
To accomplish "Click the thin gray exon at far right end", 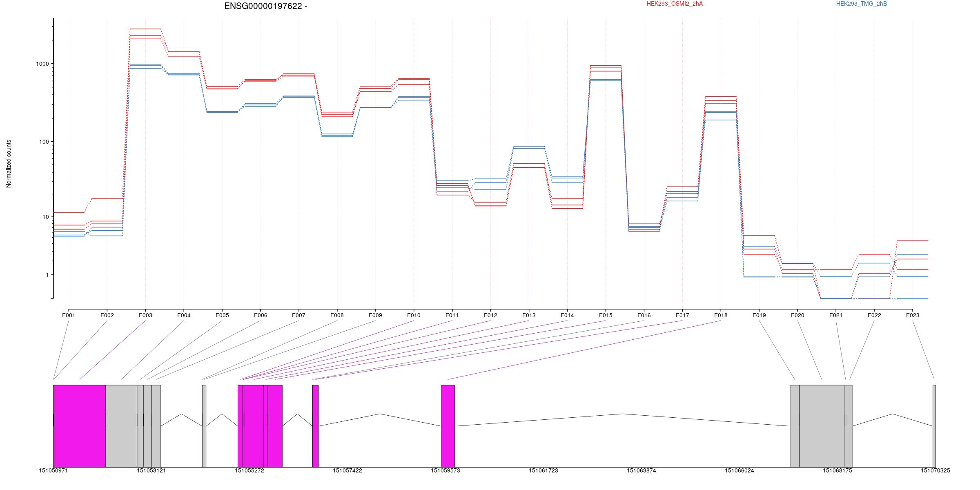I will click(934, 426).
